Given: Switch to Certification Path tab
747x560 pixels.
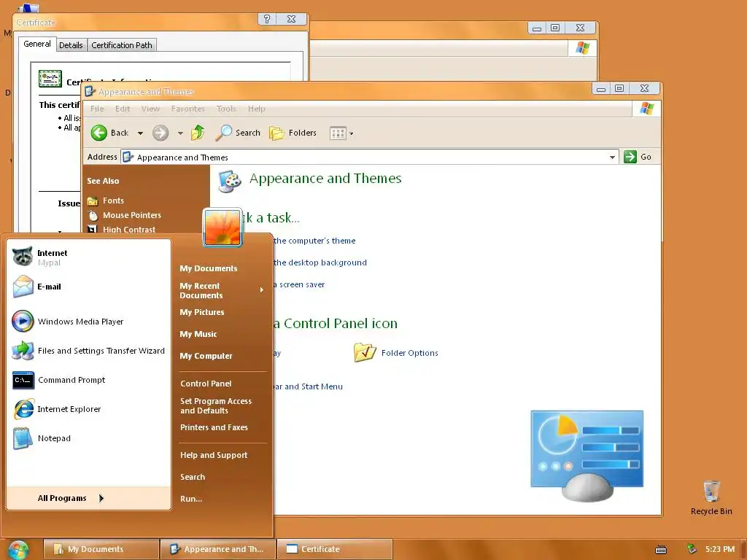Looking at the screenshot, I should [x=122, y=45].
